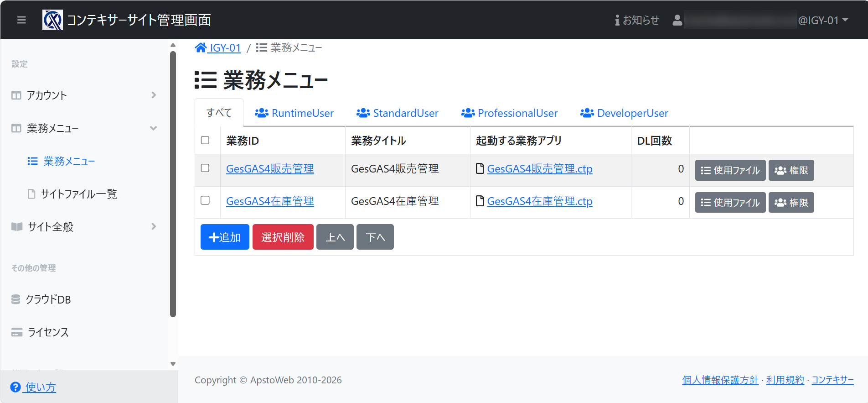Click the 使い方 help question icon

click(x=15, y=387)
